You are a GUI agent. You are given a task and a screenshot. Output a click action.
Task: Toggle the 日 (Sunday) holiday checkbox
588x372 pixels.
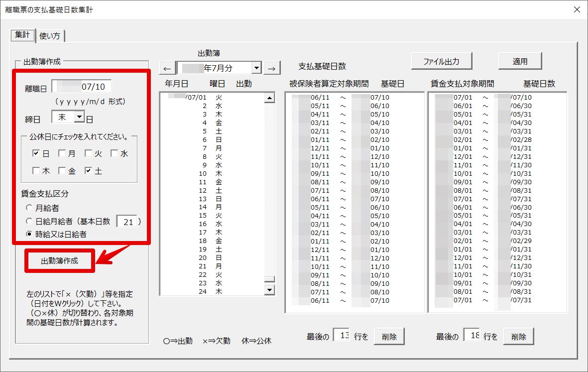36,153
